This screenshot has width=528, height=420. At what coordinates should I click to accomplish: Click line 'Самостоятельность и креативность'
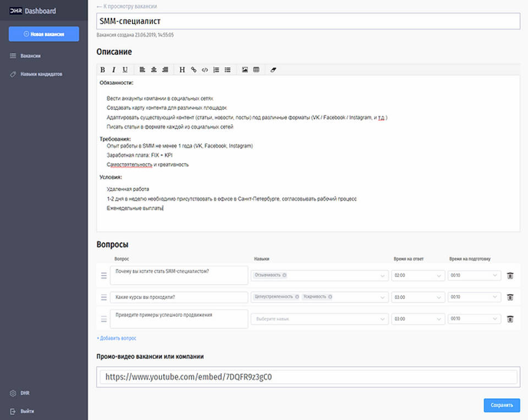point(148,164)
